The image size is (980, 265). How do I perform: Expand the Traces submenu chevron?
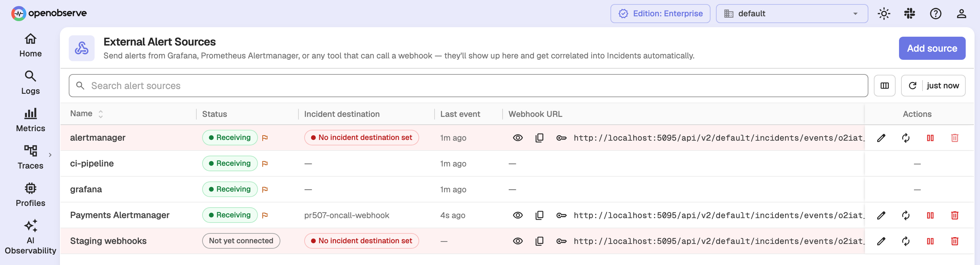[x=50, y=155]
